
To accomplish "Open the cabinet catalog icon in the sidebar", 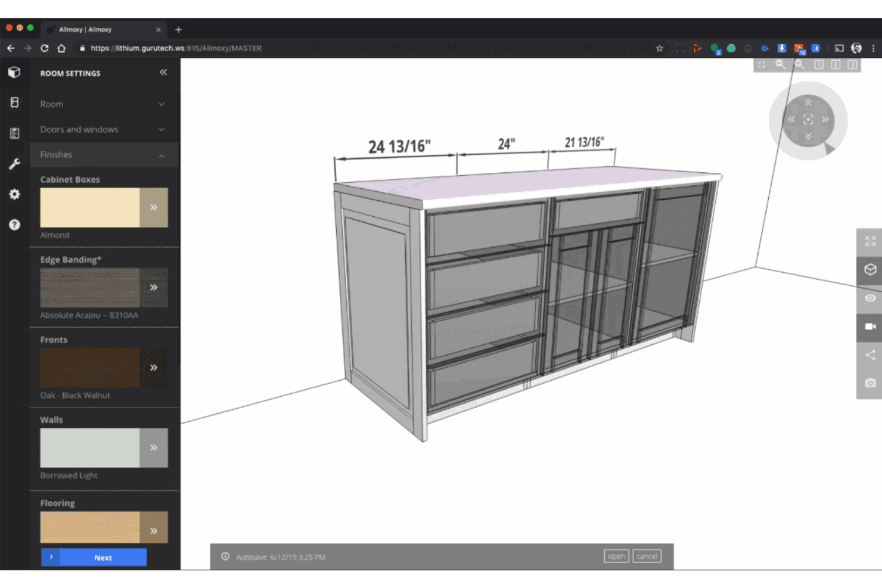I will (14, 102).
